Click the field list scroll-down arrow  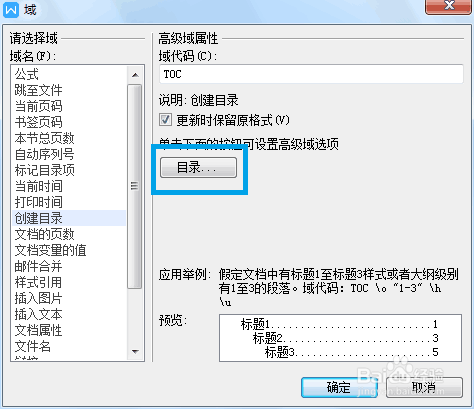[135, 351]
